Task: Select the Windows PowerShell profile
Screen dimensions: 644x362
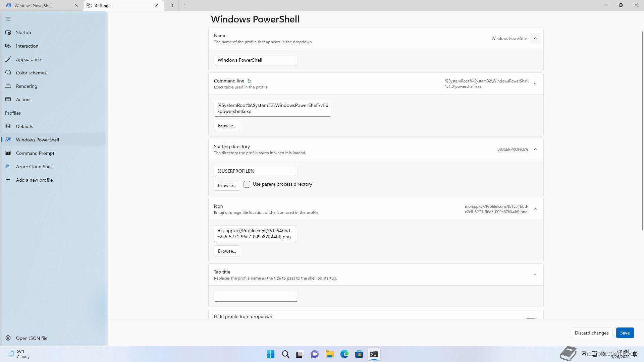Action: coord(54,140)
